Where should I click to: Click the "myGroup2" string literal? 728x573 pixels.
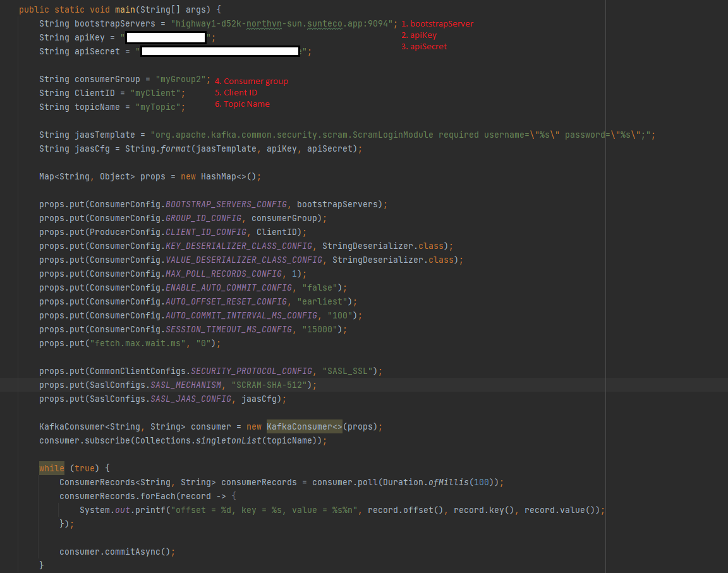click(x=181, y=79)
